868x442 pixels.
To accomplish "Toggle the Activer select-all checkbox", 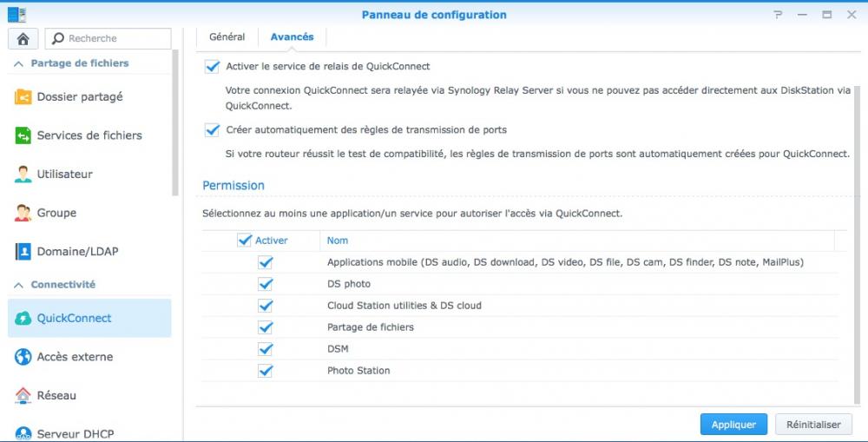I will tap(244, 241).
